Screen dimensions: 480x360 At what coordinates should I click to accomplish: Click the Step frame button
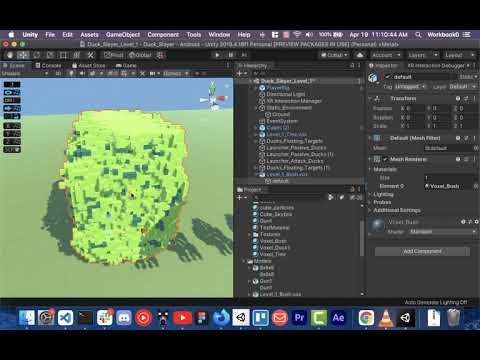[244, 55]
